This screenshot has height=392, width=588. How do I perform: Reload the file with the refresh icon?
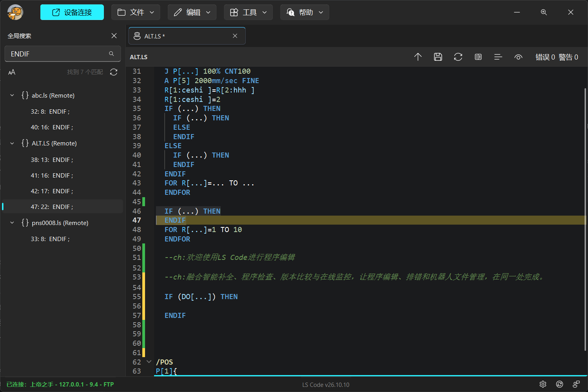pos(458,57)
